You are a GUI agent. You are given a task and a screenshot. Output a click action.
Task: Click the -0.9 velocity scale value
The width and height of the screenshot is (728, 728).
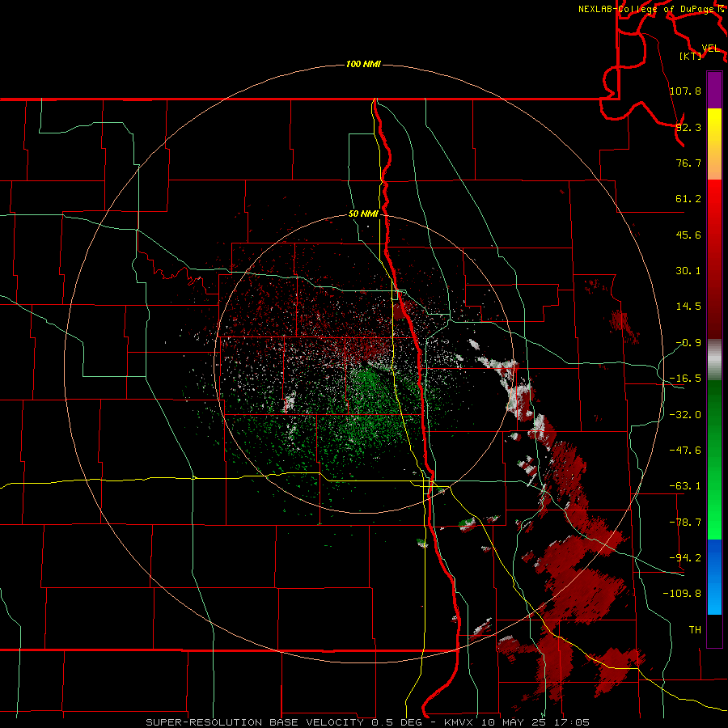[x=688, y=343]
